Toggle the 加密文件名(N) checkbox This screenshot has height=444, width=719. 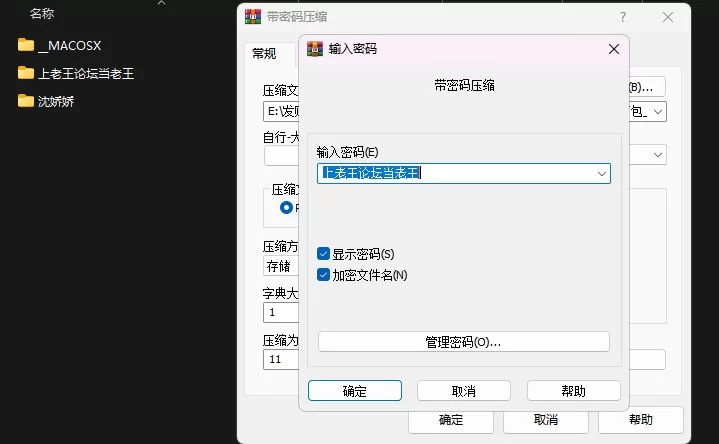pyautogui.click(x=324, y=274)
